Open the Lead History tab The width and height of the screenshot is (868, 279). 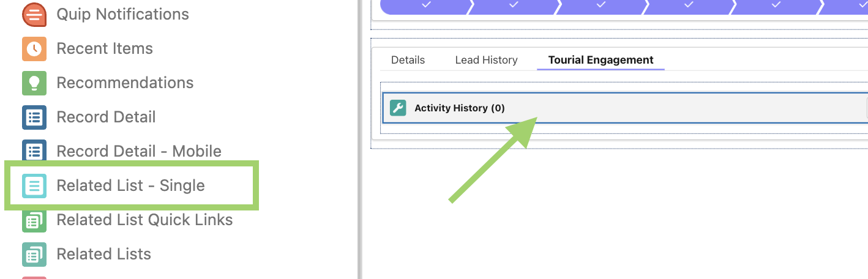486,60
